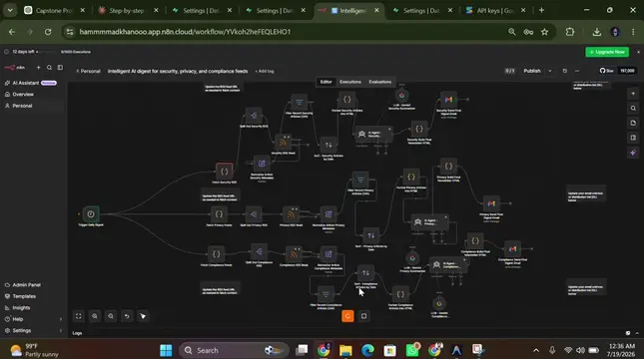The image size is (644, 359).
Task: Open the LLM Gemini Privacy Summarizer node
Action: point(412,258)
